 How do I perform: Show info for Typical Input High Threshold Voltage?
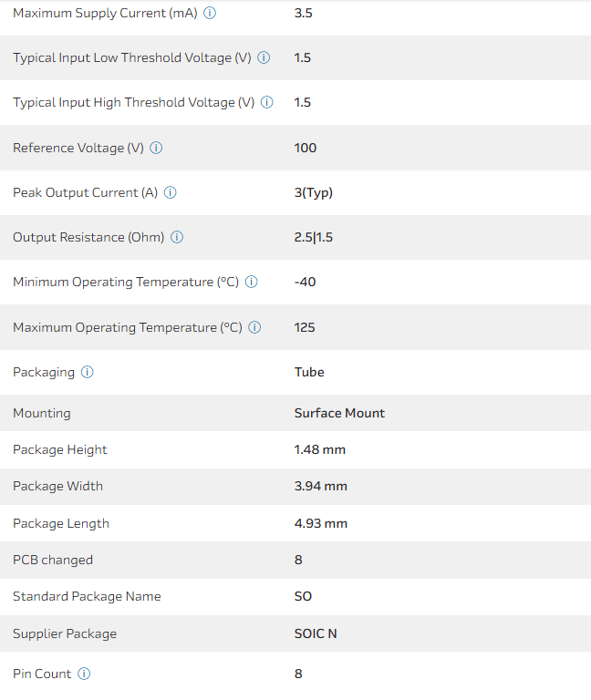click(267, 103)
